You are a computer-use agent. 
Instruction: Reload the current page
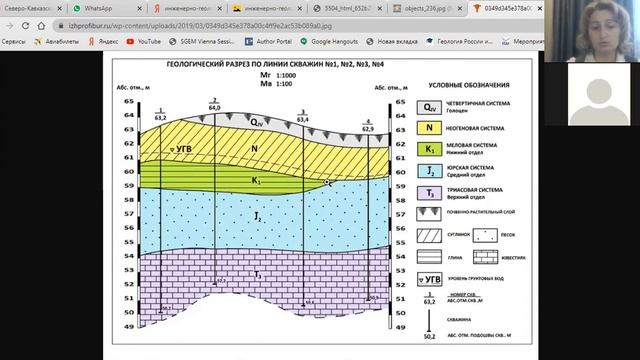pyautogui.click(x=25, y=26)
